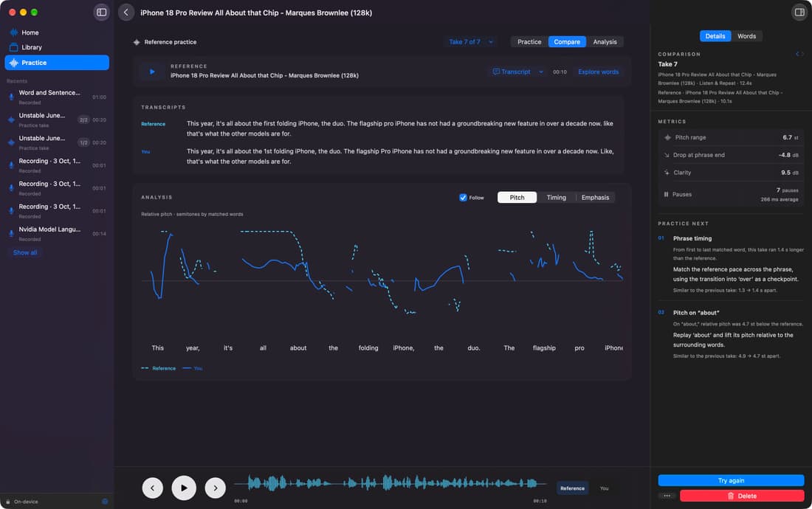Click the Explore words link

(x=598, y=72)
